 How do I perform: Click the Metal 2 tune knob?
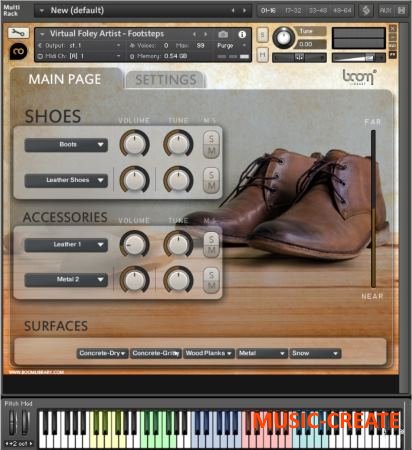pos(178,280)
